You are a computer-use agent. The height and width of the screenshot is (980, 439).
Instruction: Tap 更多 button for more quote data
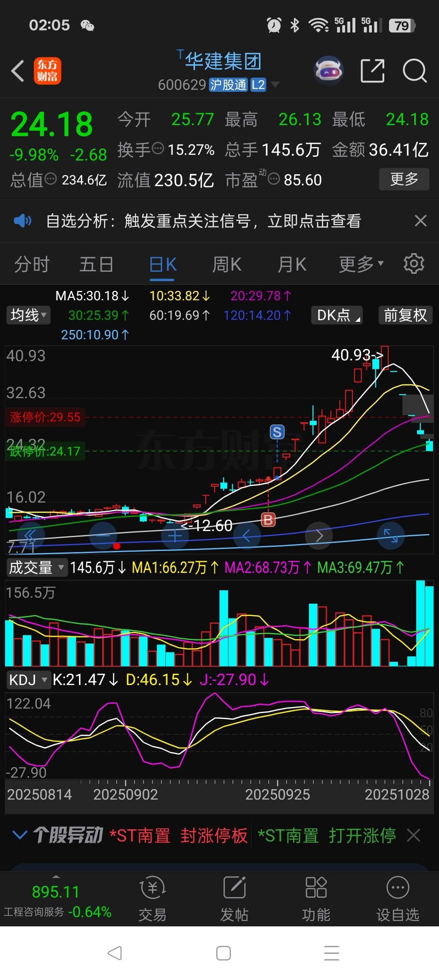tap(404, 179)
